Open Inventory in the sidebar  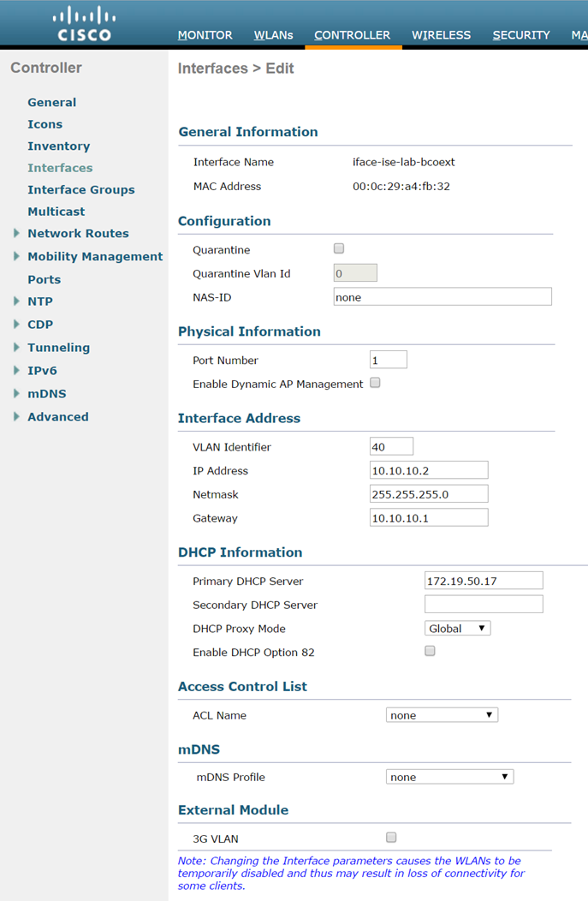coord(58,146)
